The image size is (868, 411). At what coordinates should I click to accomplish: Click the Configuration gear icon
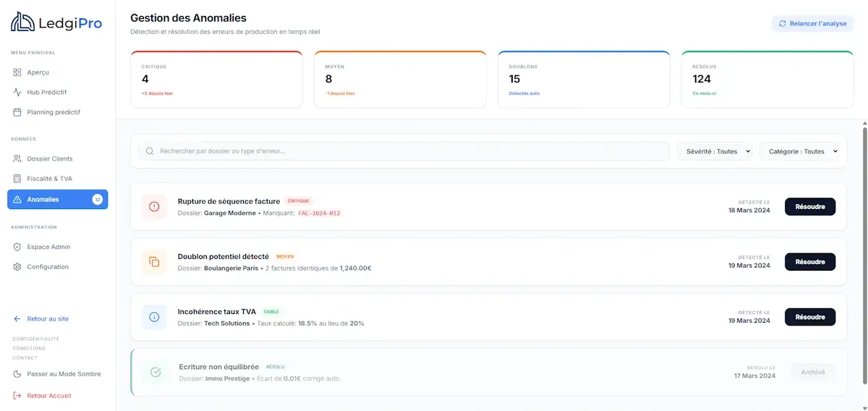tap(17, 267)
